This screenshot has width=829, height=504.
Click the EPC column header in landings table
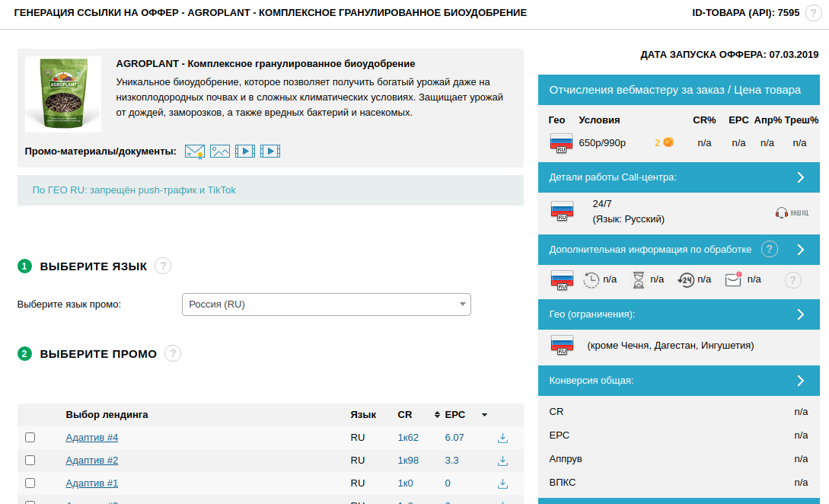coord(454,415)
